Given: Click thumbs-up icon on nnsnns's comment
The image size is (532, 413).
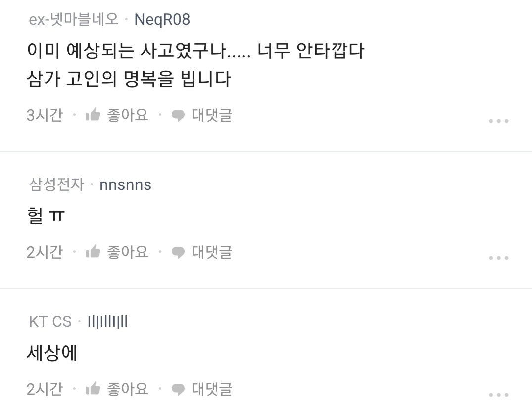Looking at the screenshot, I should point(93,252).
